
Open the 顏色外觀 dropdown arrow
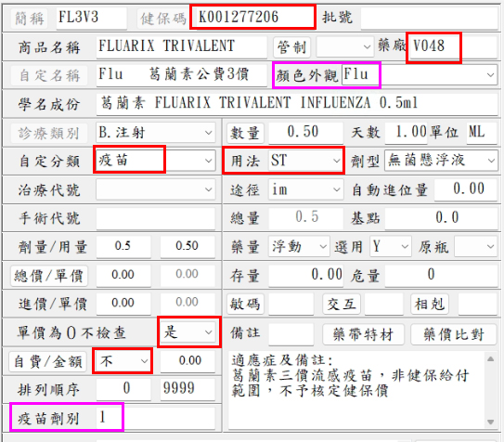click(x=490, y=75)
